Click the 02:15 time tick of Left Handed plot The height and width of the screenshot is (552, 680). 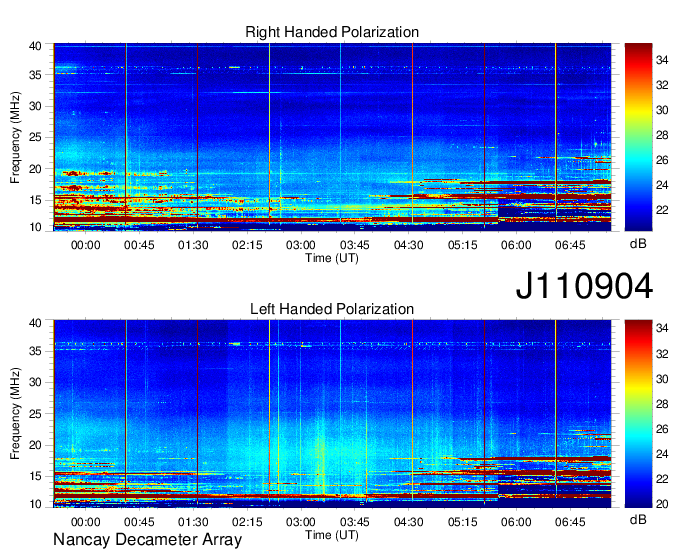point(247,522)
